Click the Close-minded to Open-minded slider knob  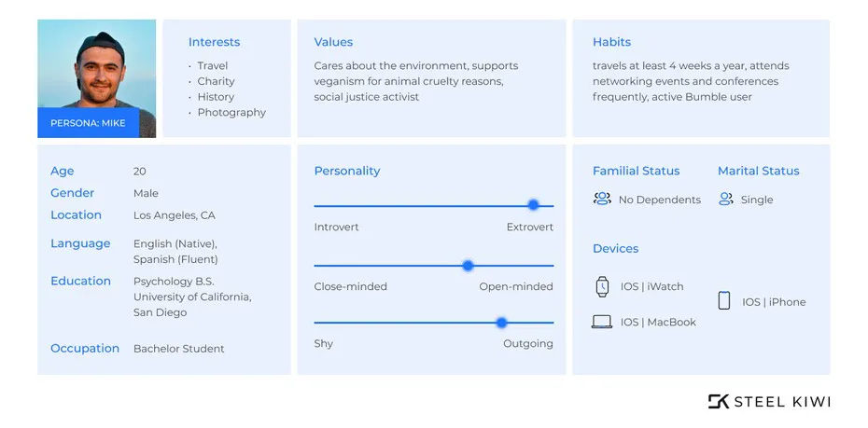click(468, 266)
